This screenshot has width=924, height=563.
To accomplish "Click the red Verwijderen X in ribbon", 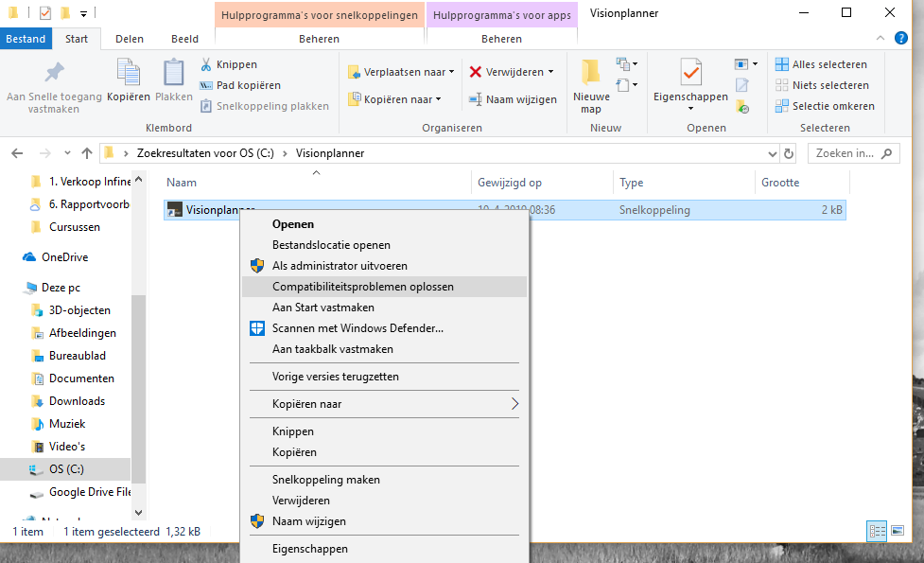I will pyautogui.click(x=475, y=72).
